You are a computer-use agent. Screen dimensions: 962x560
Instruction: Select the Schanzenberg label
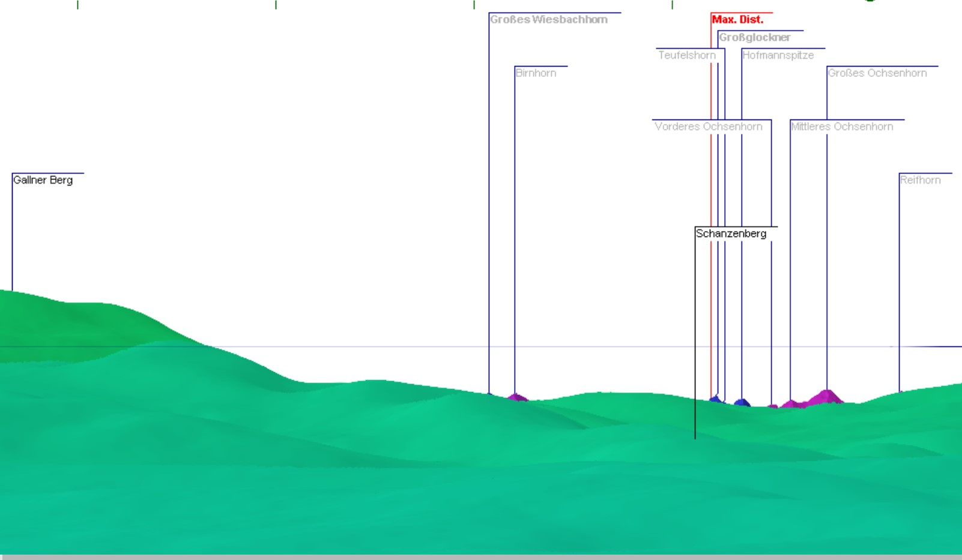click(731, 233)
